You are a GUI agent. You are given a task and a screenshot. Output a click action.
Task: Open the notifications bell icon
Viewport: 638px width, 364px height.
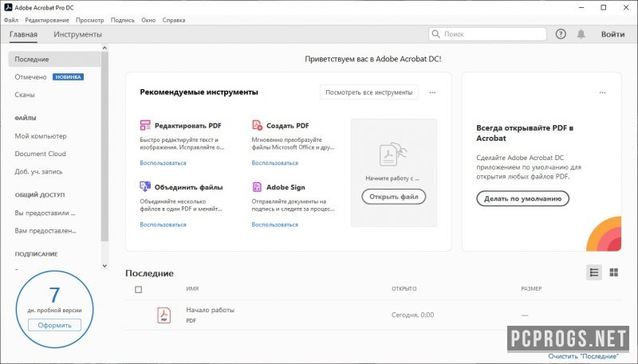tap(581, 34)
